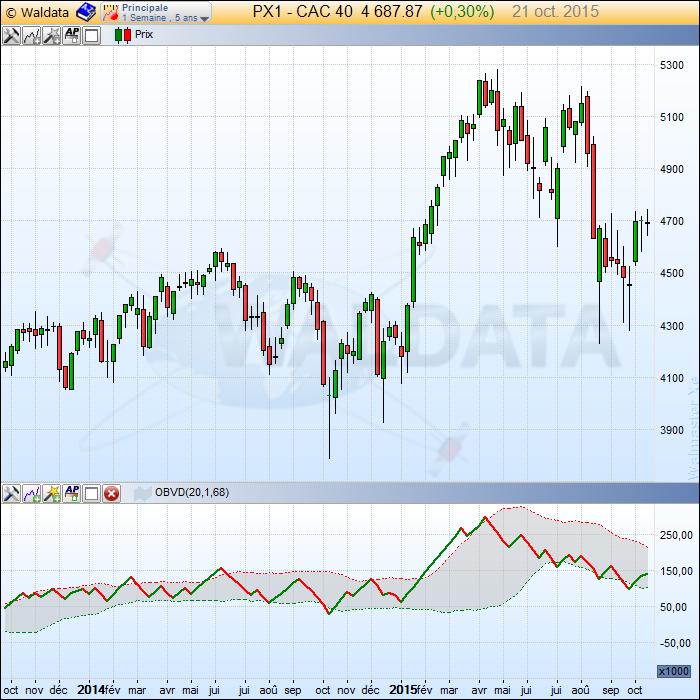
Task: Click the magic wand icon in price toolbar
Action: tap(52, 35)
